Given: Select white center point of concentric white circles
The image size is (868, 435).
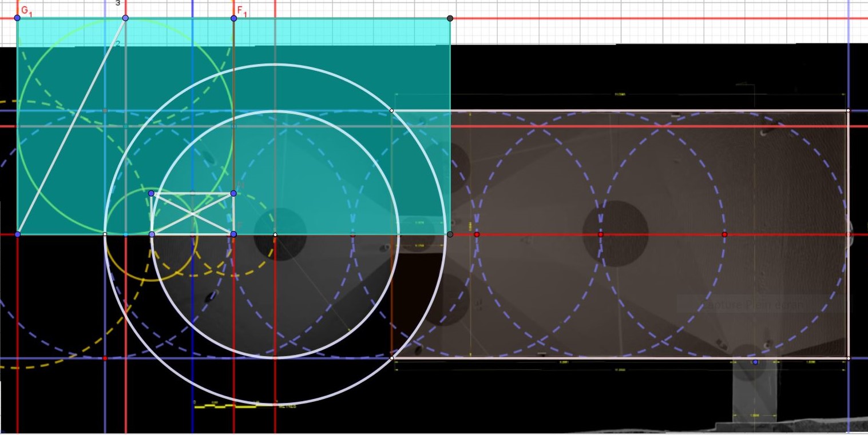Looking at the screenshot, I should tap(275, 234).
